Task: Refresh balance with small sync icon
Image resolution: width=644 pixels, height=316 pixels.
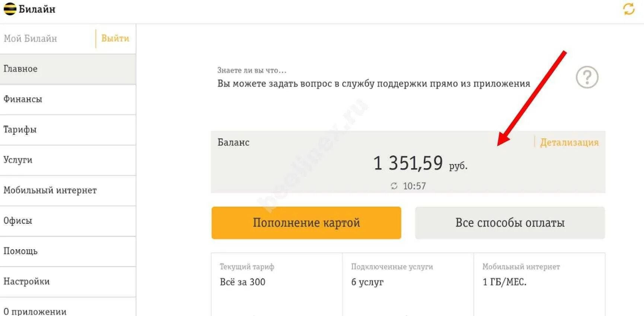Action: (x=394, y=186)
